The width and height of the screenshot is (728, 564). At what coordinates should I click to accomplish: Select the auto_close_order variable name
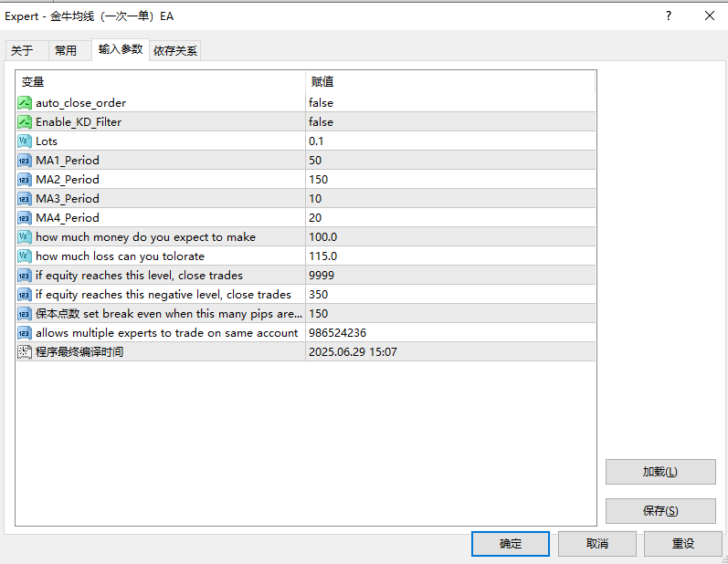coord(80,103)
